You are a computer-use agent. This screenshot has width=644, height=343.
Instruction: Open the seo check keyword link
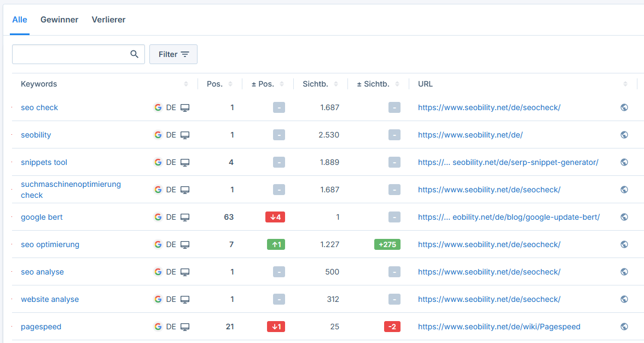[39, 107]
